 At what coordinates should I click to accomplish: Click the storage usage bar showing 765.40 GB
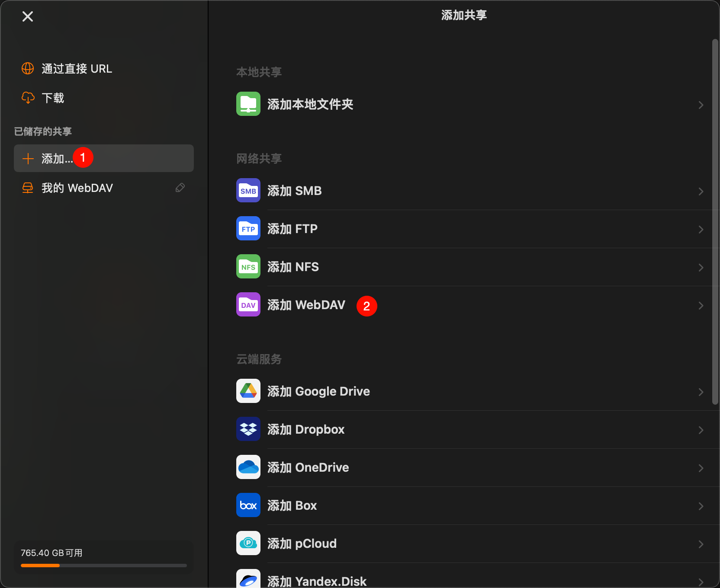104,566
